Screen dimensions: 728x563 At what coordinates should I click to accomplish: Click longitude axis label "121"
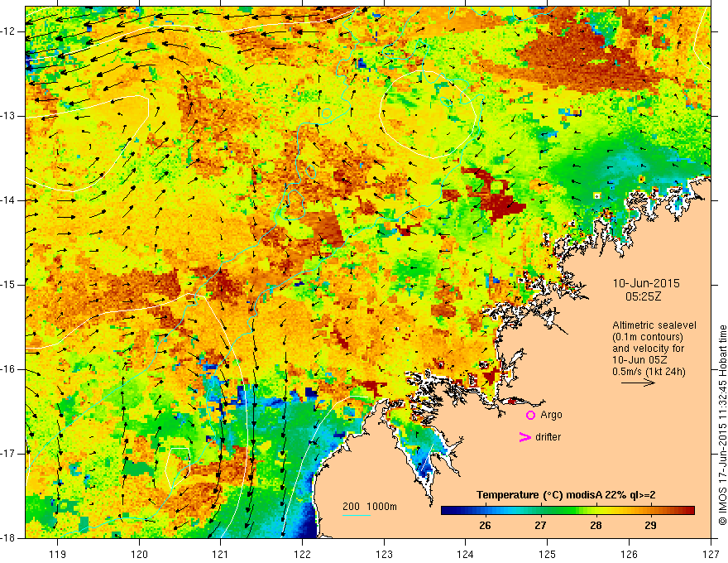pyautogui.click(x=221, y=554)
